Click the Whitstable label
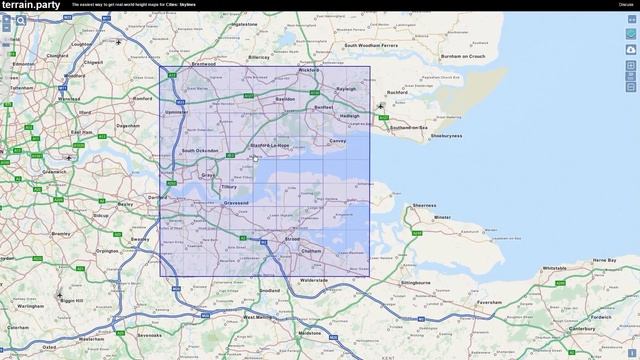Screen dimensions: 640x360 tap(555, 268)
